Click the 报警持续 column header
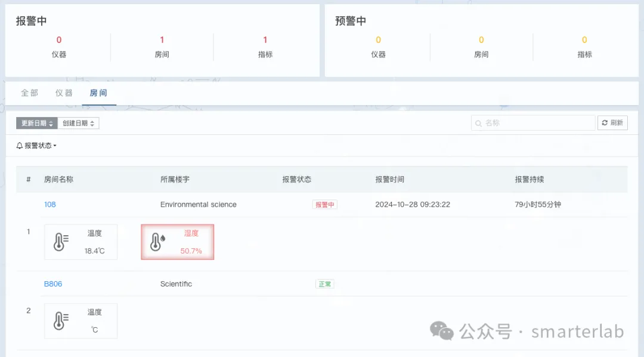Viewport: 644px width, 357px height. pyautogui.click(x=530, y=179)
